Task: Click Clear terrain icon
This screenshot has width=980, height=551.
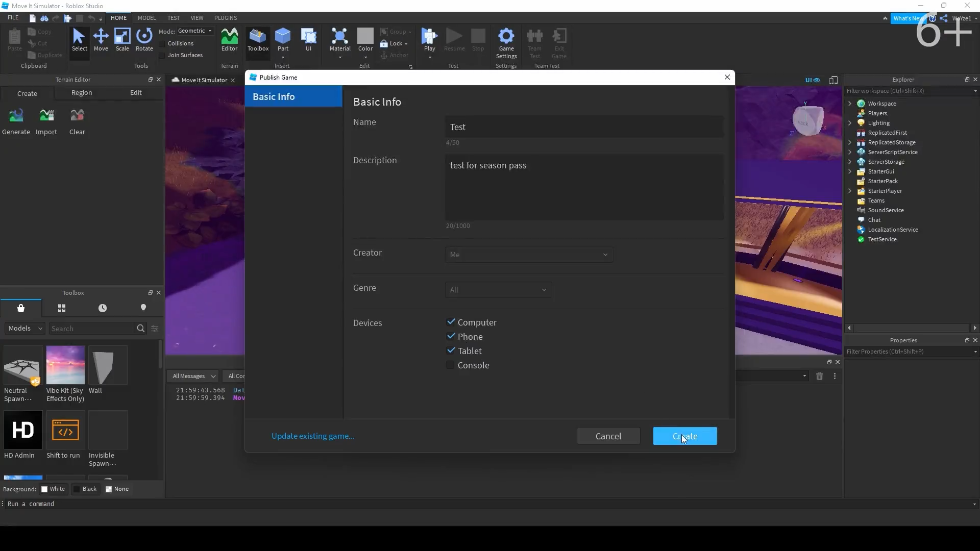Action: (77, 121)
